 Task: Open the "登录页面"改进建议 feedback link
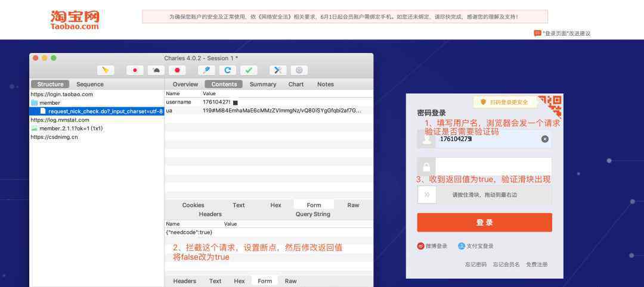click(x=566, y=33)
